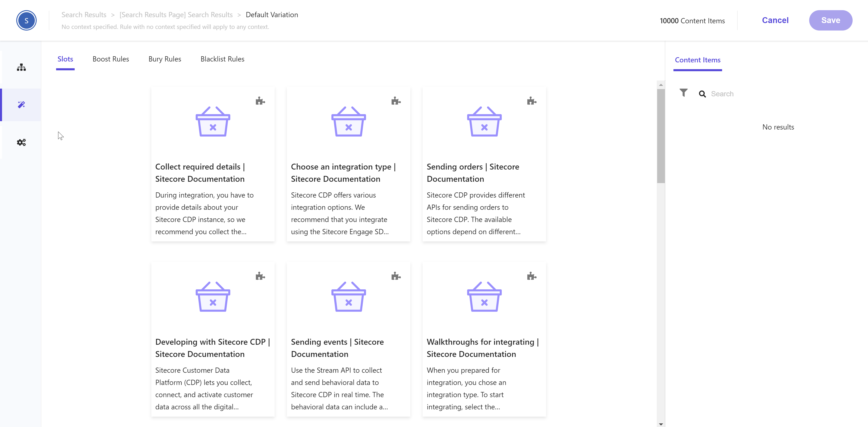Viewport: 868px width, 427px height.
Task: Click title 'Sending events | Sitecore Documentation'
Action: [x=337, y=348]
